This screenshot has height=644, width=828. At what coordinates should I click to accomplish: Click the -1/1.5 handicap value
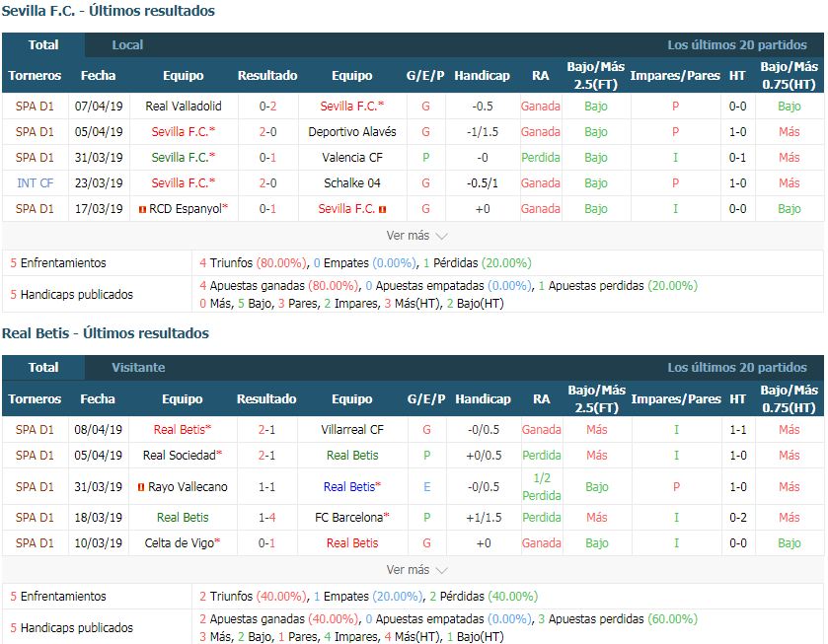[x=483, y=131]
